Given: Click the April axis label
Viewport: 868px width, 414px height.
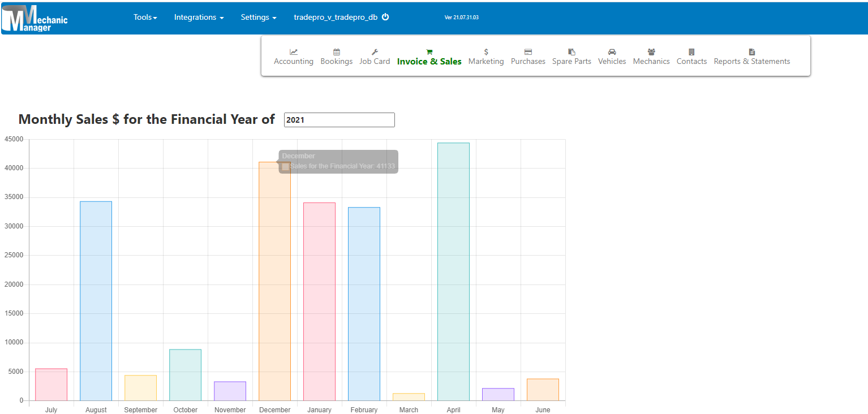Looking at the screenshot, I should [453, 410].
